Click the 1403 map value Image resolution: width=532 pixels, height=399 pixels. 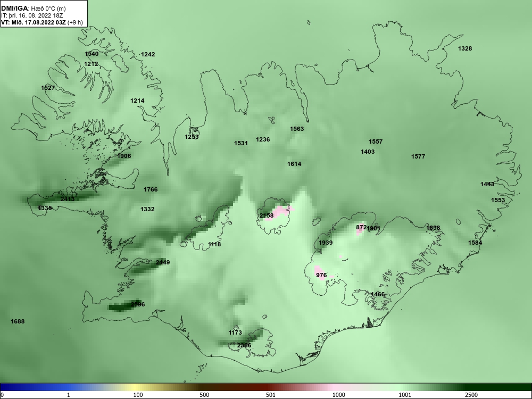[368, 152]
